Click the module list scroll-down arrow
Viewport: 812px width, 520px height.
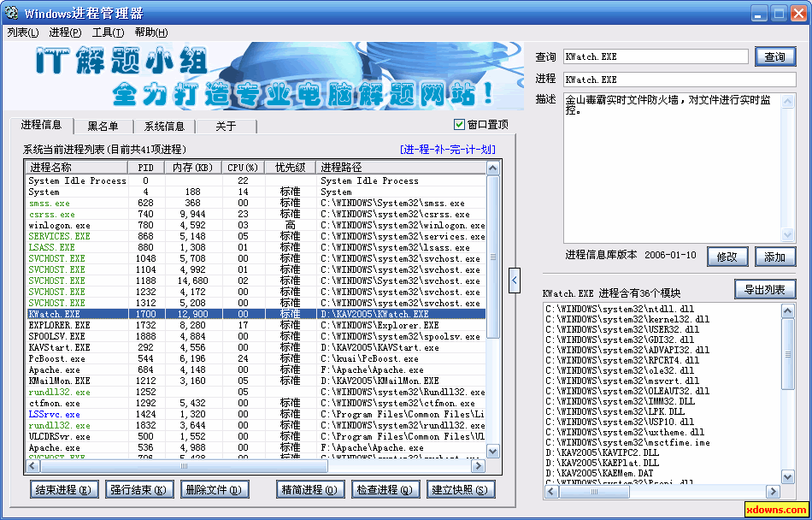(788, 477)
